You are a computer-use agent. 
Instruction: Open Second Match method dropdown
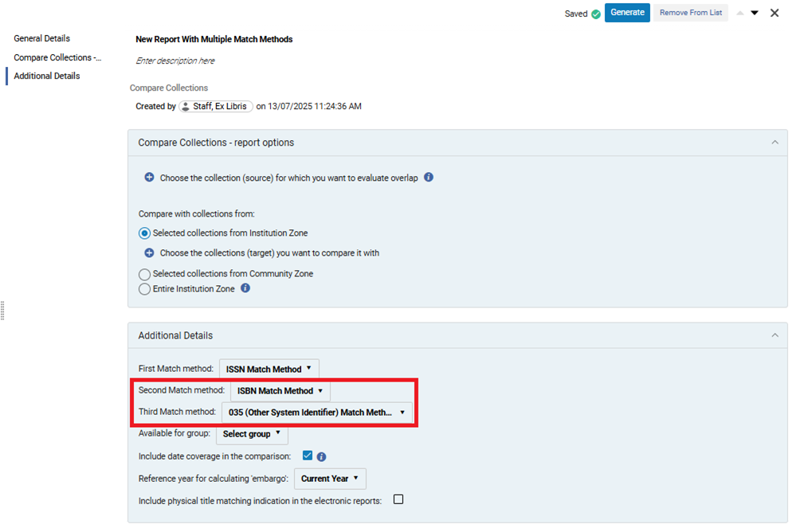point(280,391)
